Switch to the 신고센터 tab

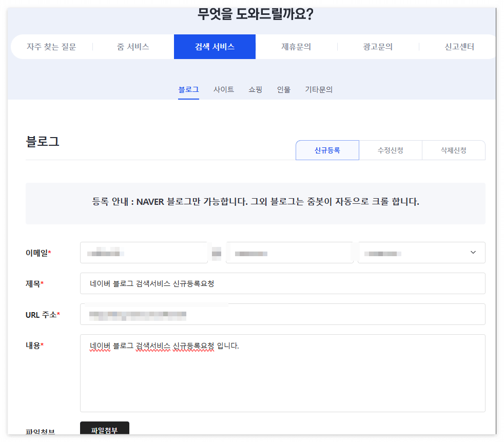[x=458, y=46]
